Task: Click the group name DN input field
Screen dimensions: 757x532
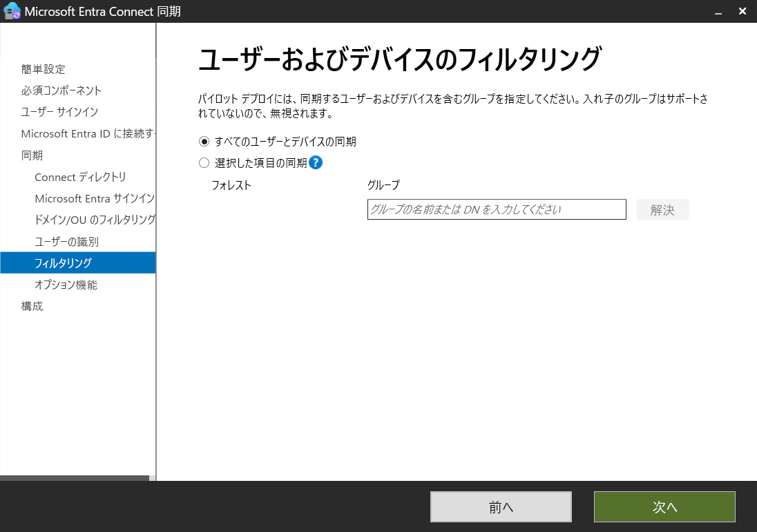Action: pos(496,209)
